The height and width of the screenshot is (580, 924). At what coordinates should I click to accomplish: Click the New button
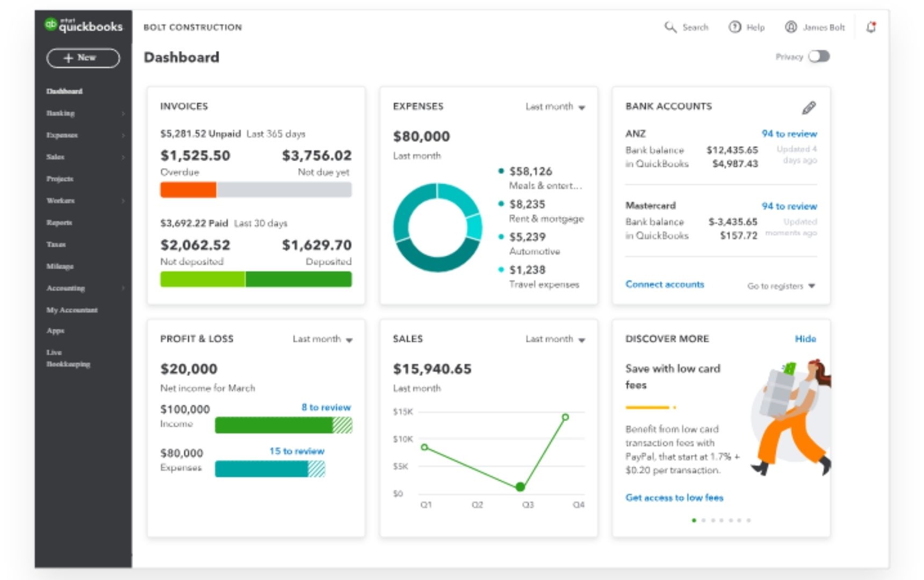pyautogui.click(x=83, y=58)
